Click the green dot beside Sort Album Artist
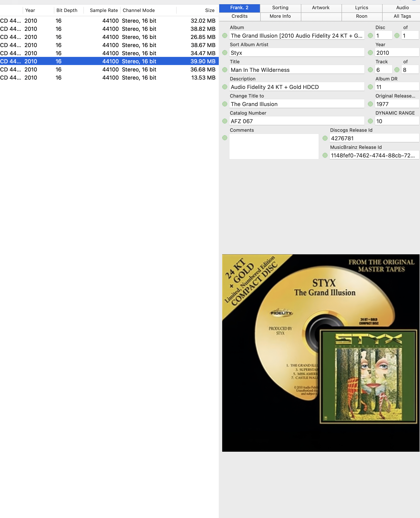The height and width of the screenshot is (518, 420). click(225, 52)
